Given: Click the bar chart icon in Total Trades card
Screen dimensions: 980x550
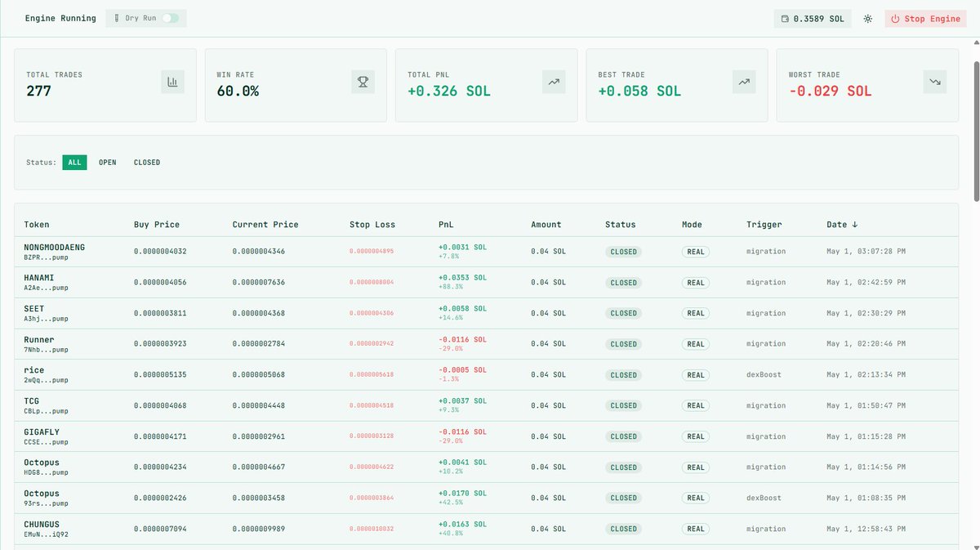Looking at the screenshot, I should (x=172, y=82).
